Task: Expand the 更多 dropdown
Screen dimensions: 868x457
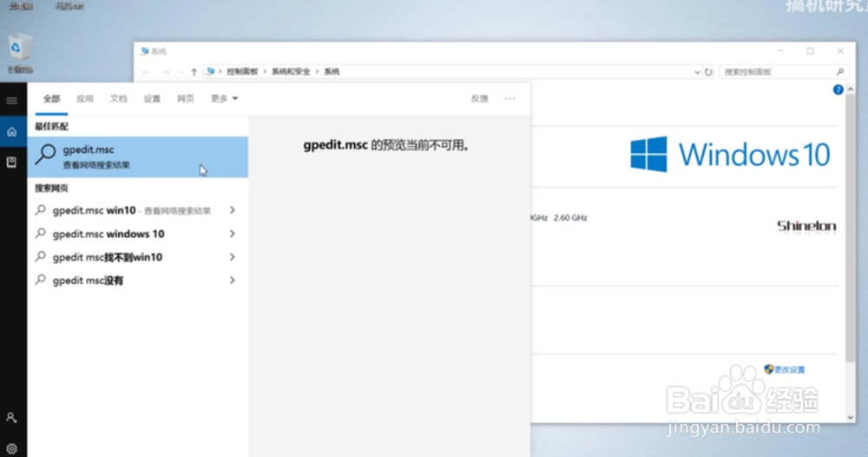Action: pyautogui.click(x=224, y=98)
